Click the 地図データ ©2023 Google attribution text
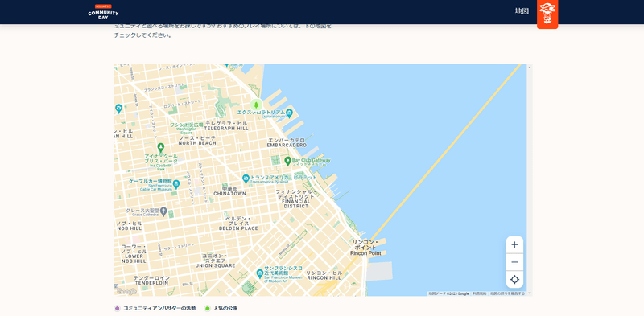This screenshot has height=316, width=644. click(448, 293)
